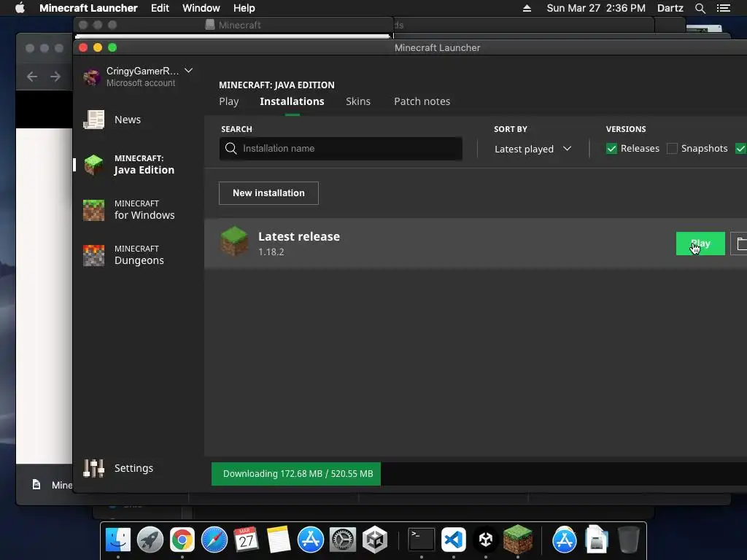Open the Apple menu
The height and width of the screenshot is (560, 747).
(20, 8)
